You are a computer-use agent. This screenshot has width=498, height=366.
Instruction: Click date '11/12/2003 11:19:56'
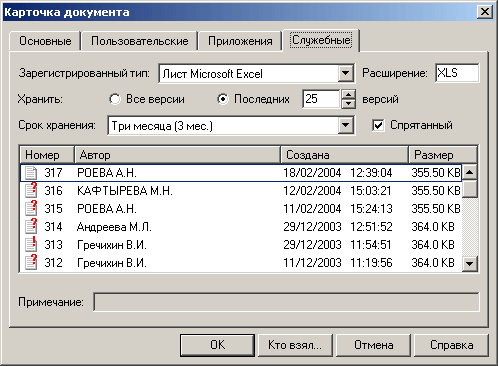tap(338, 263)
